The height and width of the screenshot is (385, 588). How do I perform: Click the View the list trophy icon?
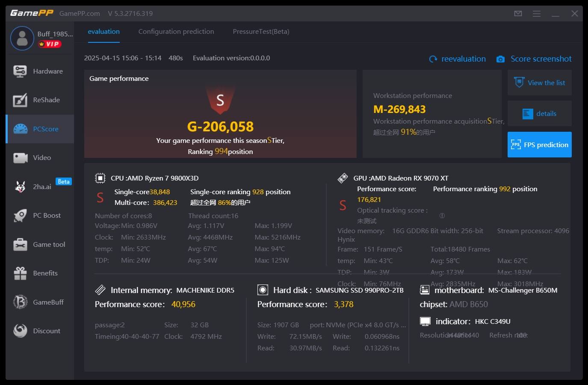(x=519, y=82)
